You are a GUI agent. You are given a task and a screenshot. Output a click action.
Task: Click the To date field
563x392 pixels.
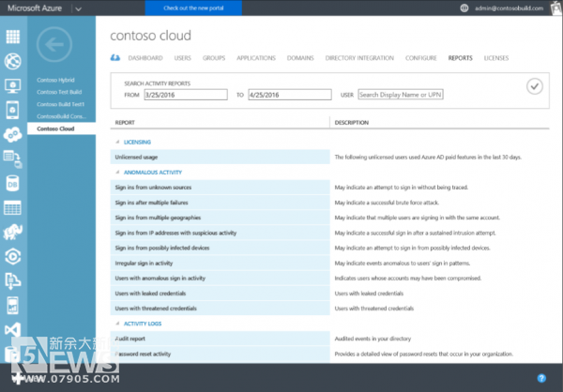click(x=290, y=95)
